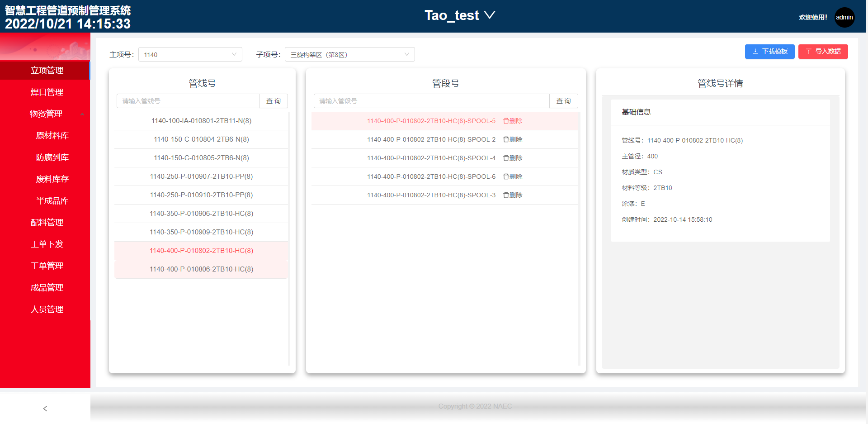The image size is (868, 424).
Task: Click 查询 button in 管段号 panel
Action: 563,101
